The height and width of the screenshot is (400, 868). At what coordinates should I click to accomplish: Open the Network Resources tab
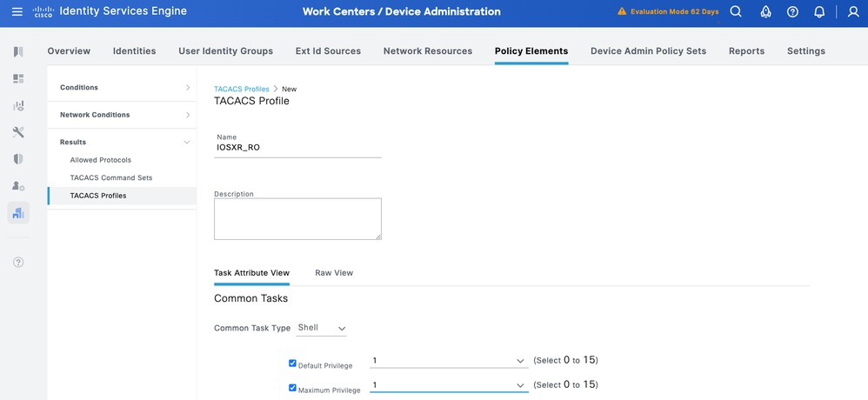click(428, 51)
